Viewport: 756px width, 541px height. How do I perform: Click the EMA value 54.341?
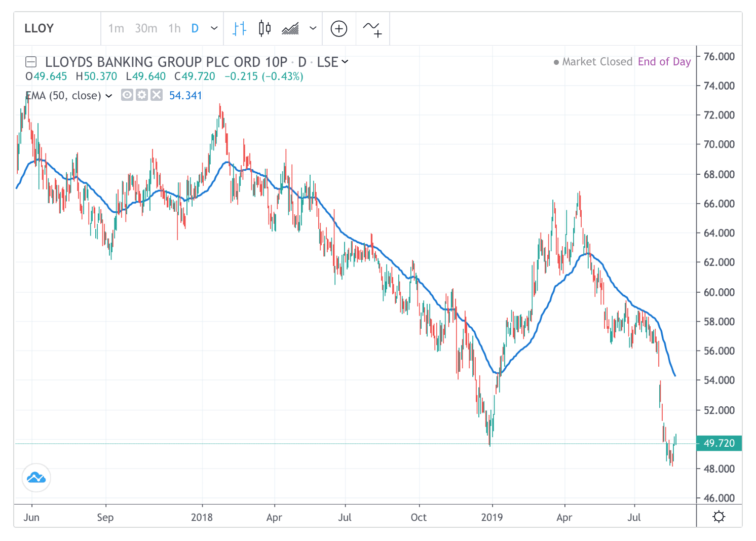click(185, 95)
